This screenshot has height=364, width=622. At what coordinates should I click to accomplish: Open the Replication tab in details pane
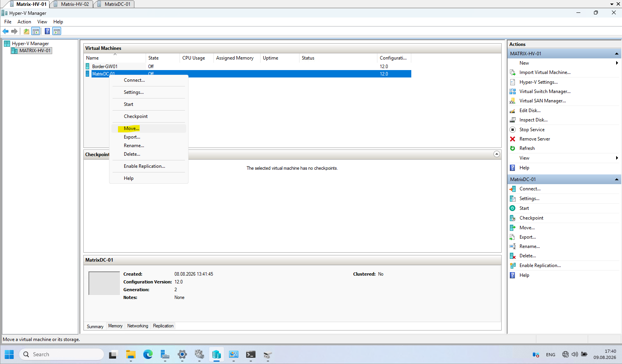(x=163, y=326)
